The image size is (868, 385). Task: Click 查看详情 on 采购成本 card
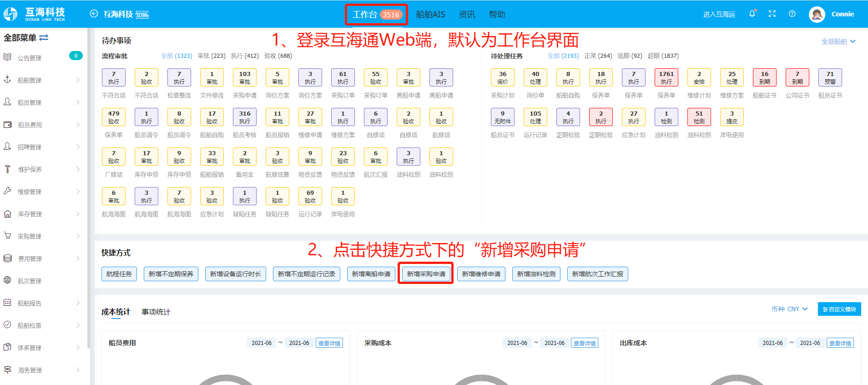click(585, 343)
